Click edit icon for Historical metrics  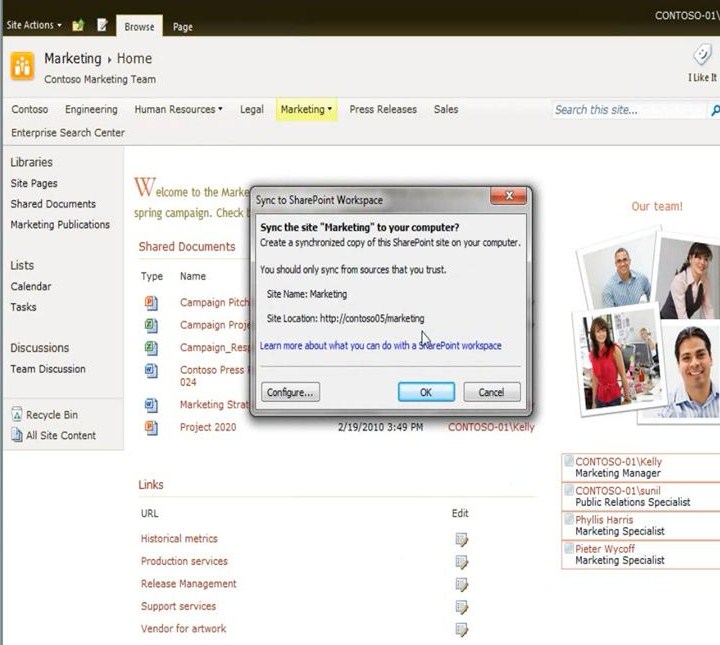point(461,539)
